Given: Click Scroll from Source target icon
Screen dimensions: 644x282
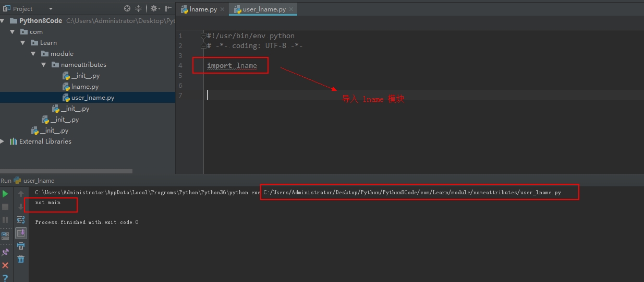Looking at the screenshot, I should coord(128,9).
